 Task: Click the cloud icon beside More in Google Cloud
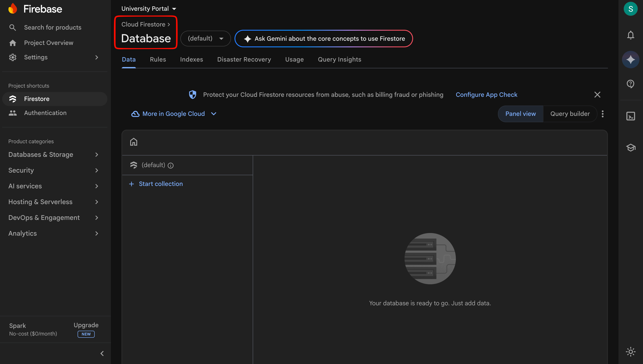coord(135,114)
